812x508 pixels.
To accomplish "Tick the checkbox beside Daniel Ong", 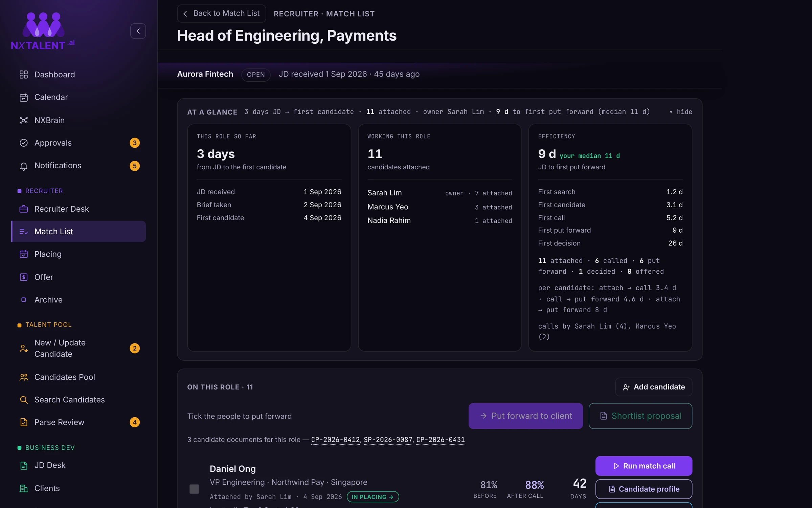I will pos(194,489).
